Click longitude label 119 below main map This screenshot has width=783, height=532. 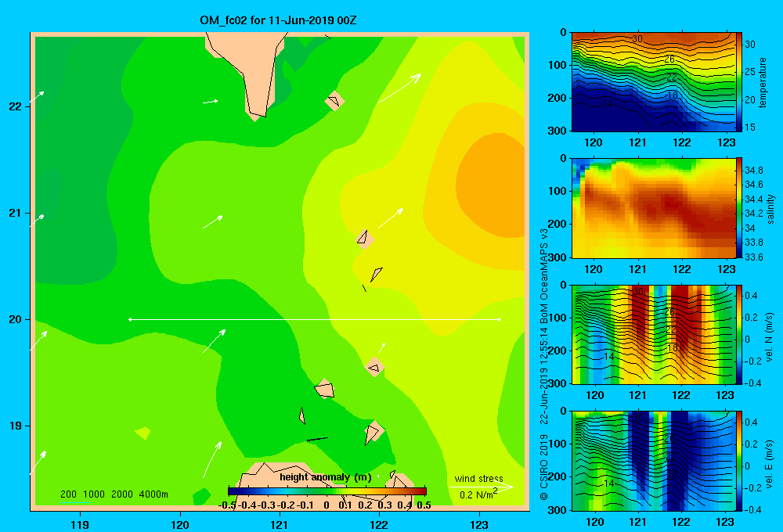80,524
